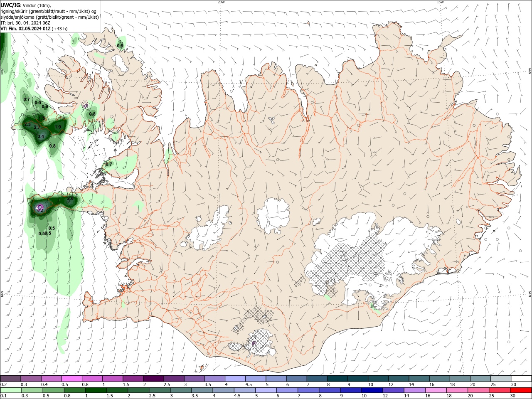
Task: Click the '20W' longitude label
Action: point(221,2)
